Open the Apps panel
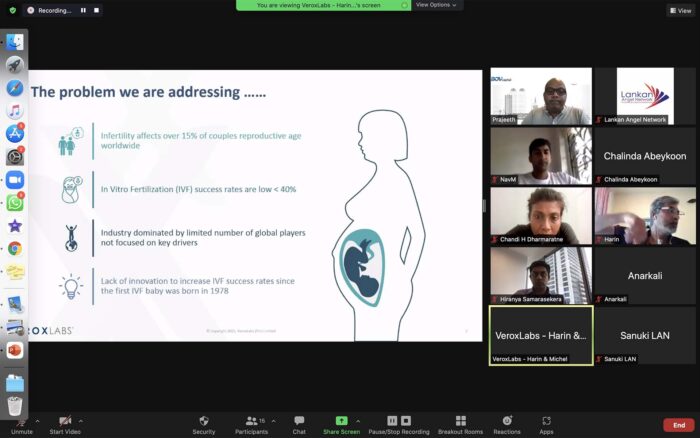The width and height of the screenshot is (700, 438). tap(546, 424)
